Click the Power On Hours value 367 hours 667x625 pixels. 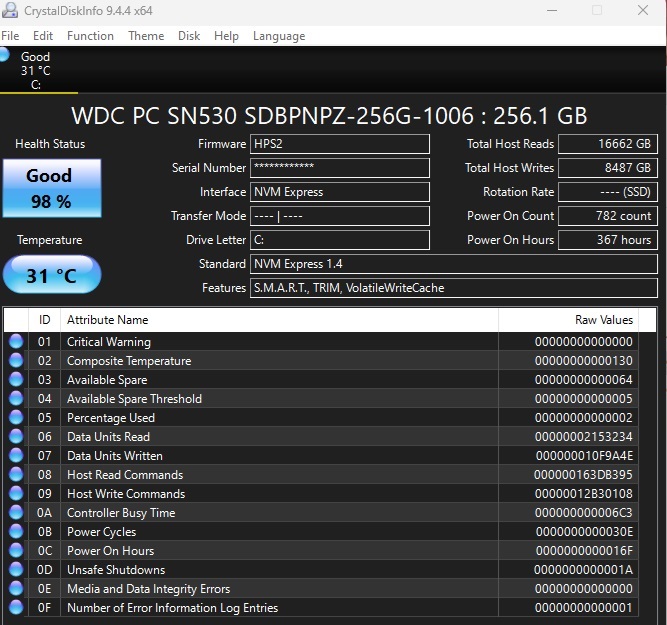pyautogui.click(x=607, y=240)
